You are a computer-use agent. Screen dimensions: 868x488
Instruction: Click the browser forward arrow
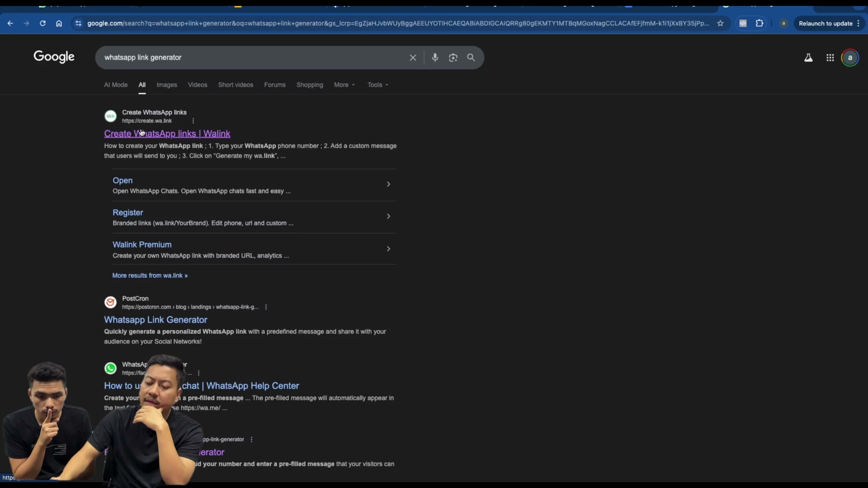(x=26, y=23)
